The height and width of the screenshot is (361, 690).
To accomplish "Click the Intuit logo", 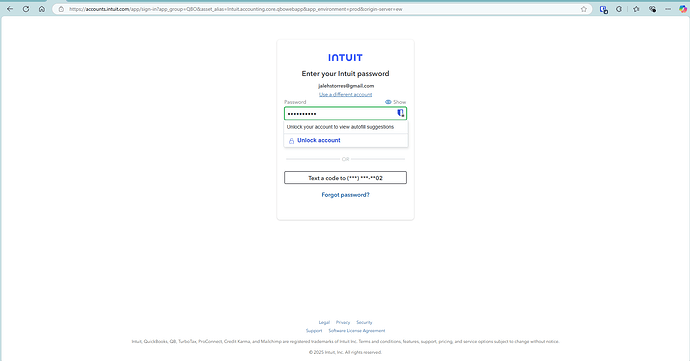I will 345,57.
